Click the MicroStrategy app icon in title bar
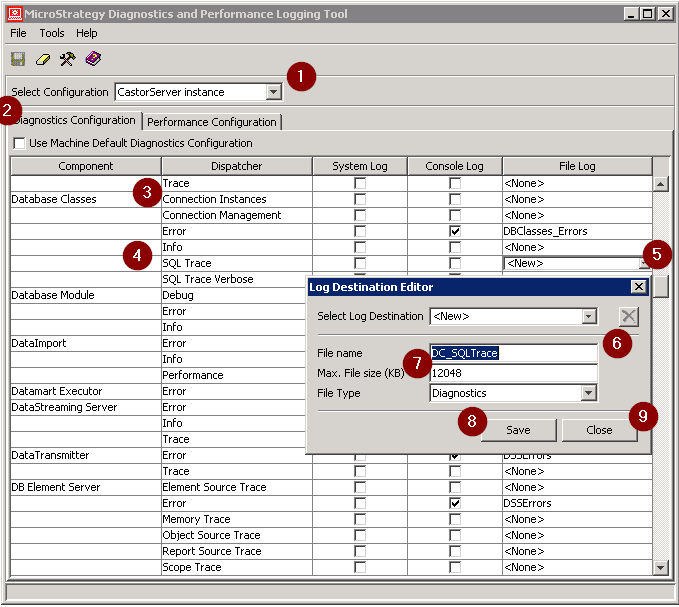 [14, 14]
